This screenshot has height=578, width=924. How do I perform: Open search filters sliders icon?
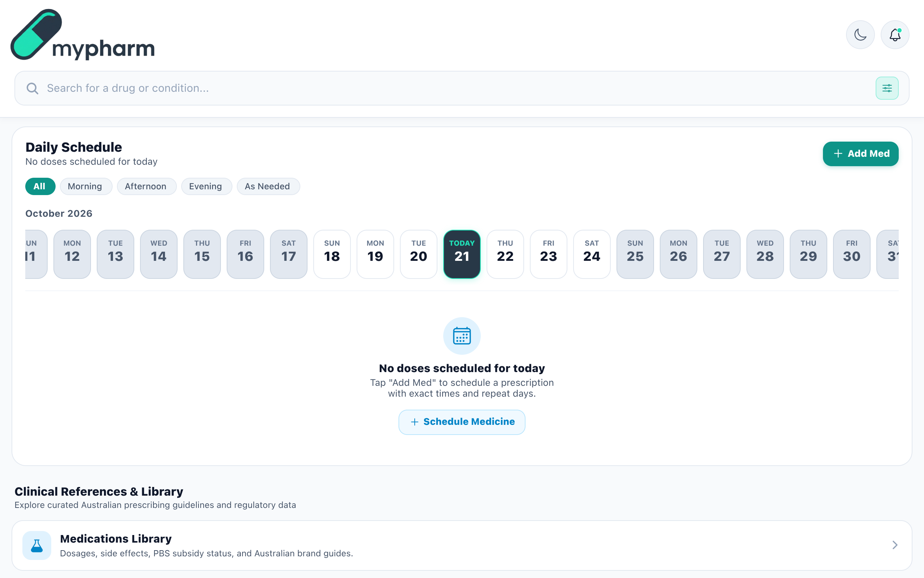(x=887, y=88)
